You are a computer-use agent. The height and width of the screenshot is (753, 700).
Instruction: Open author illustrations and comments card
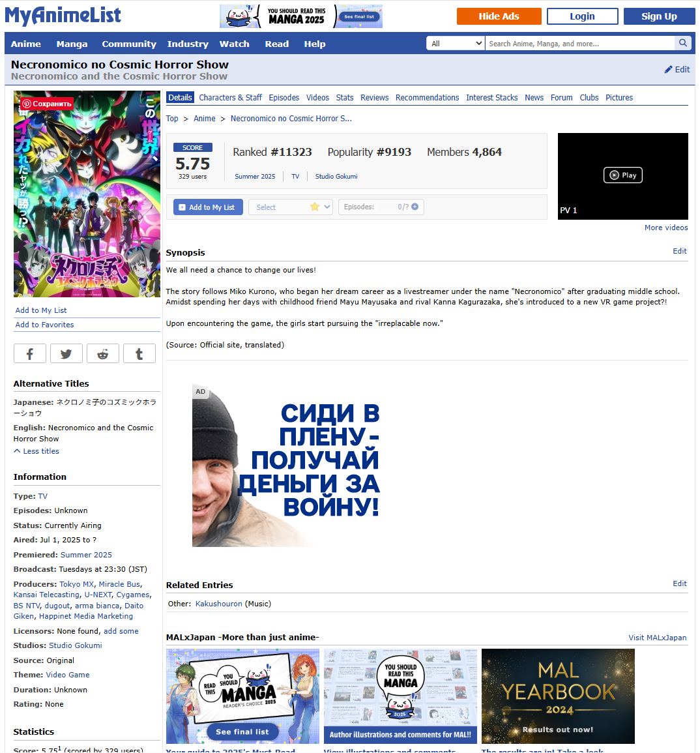click(400, 696)
